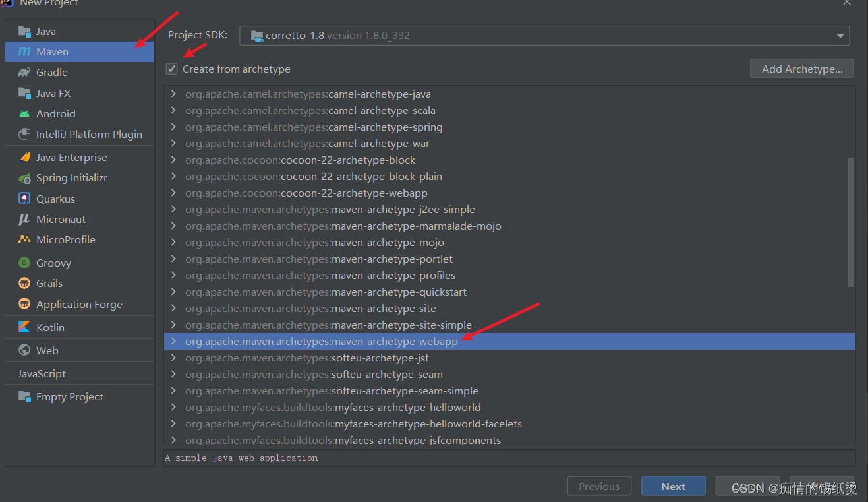
Task: Select Maven project type label
Action: 52,51
